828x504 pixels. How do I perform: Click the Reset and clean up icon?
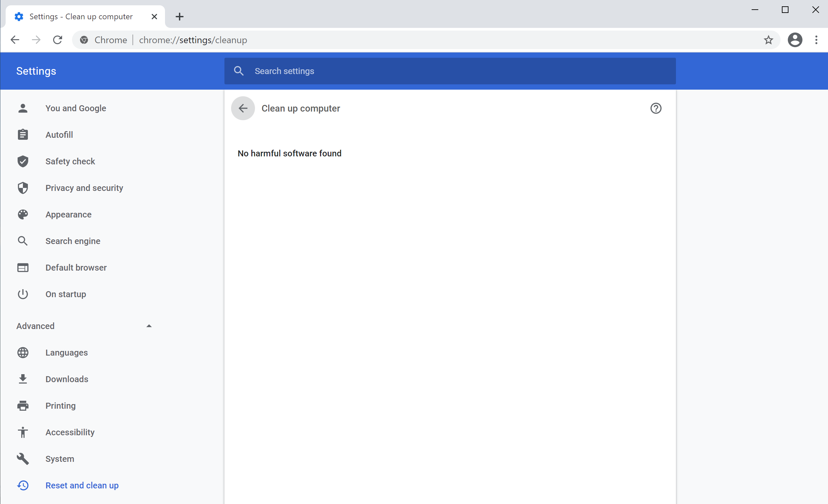pos(23,485)
